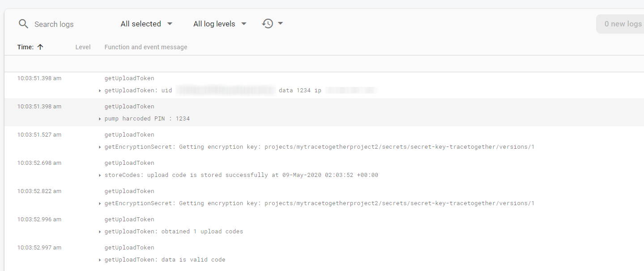This screenshot has height=271, width=644.
Task: Expand the getUploadToken uid log entry
Action: [x=99, y=90]
